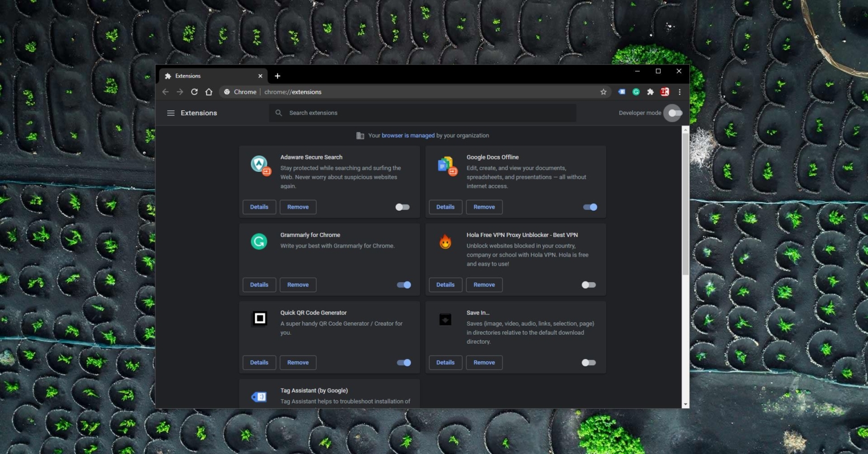Bookmark this page with the star icon
The width and height of the screenshot is (868, 454).
(x=603, y=92)
